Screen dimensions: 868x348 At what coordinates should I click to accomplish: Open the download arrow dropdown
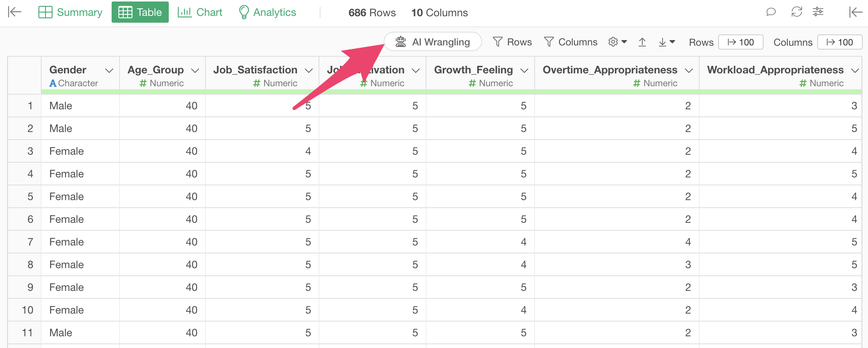[667, 42]
